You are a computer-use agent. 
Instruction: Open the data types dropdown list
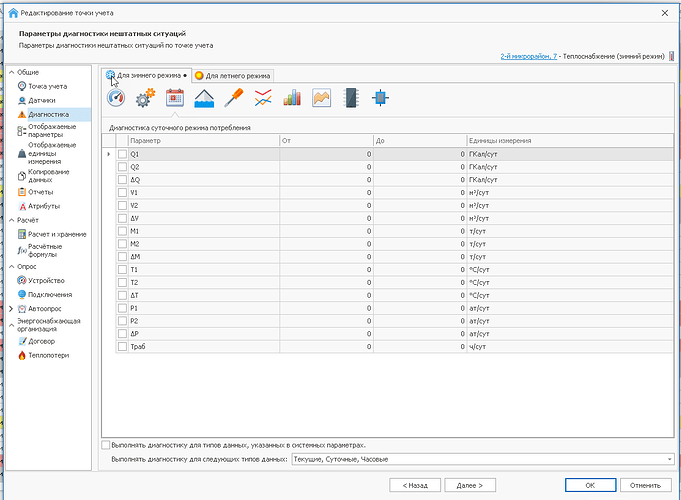668,459
